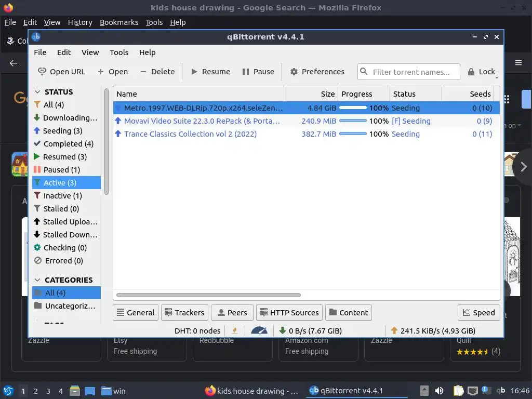The width and height of the screenshot is (532, 399).
Task: Click the volume icon in system tray
Action: click(x=439, y=391)
